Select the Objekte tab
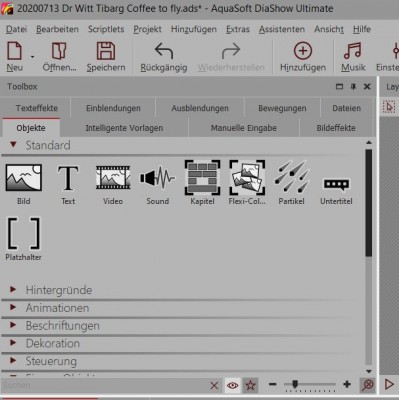The image size is (399, 400). tap(31, 128)
